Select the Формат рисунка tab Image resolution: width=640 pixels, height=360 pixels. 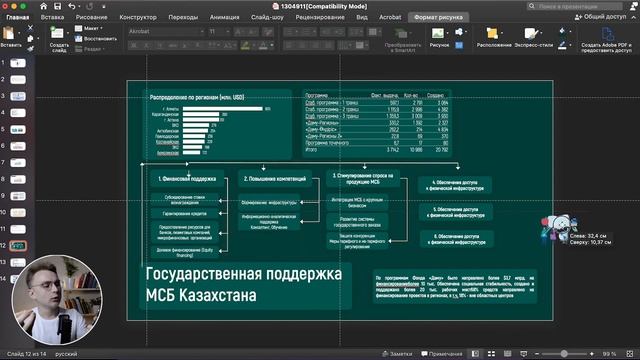tap(438, 17)
